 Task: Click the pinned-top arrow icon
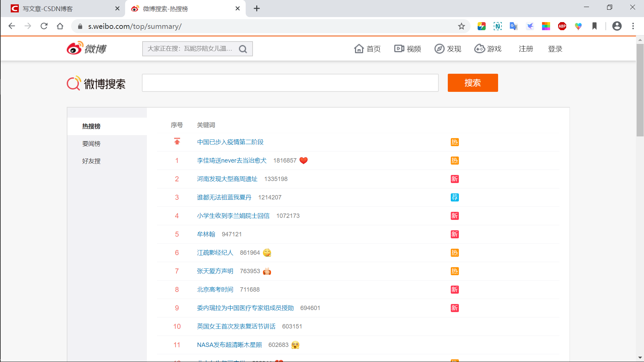pyautogui.click(x=177, y=141)
